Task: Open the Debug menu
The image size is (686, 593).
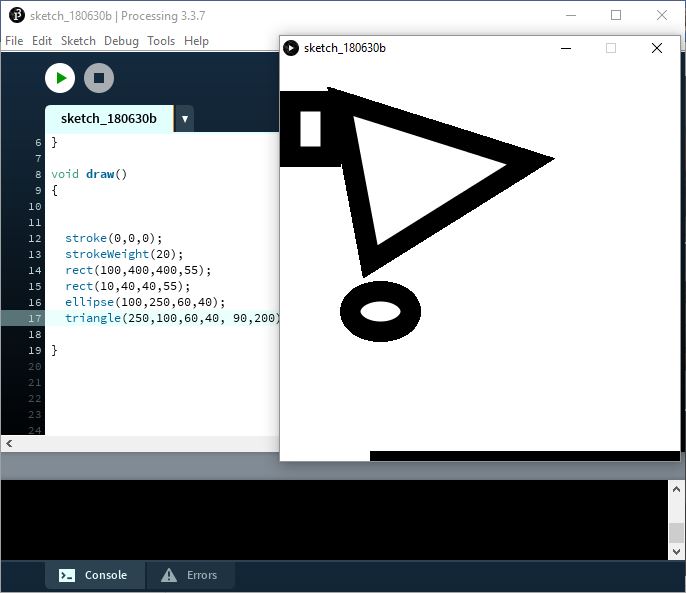Action: [121, 41]
